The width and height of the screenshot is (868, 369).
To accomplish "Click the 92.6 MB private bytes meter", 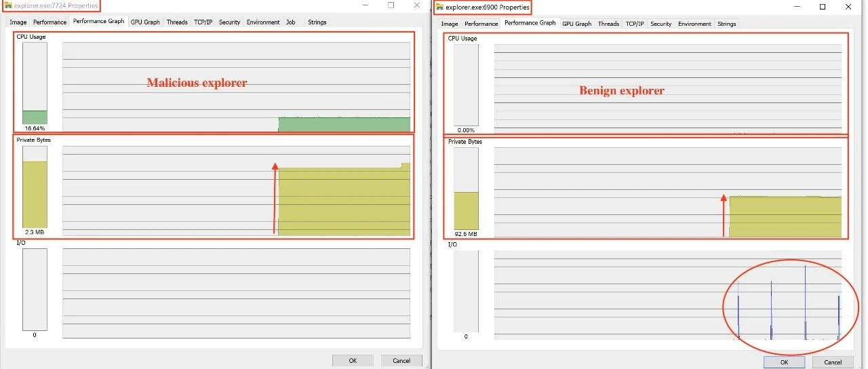I will click(466, 189).
